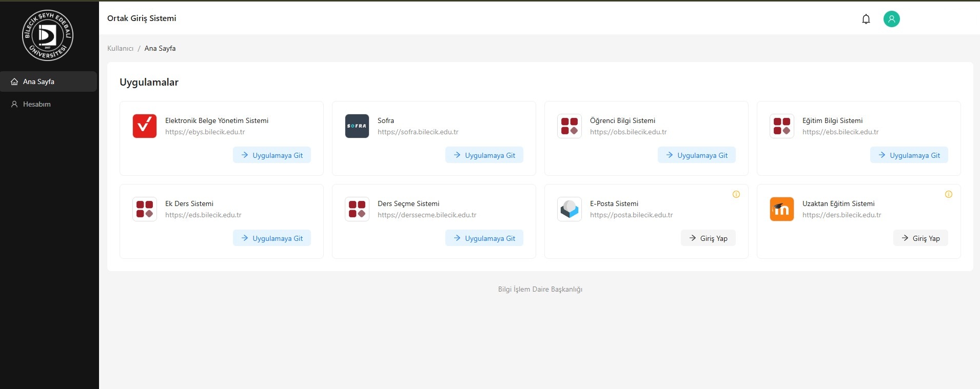Click the Uzaktan Eğitim Sistemi orange icon

point(782,209)
